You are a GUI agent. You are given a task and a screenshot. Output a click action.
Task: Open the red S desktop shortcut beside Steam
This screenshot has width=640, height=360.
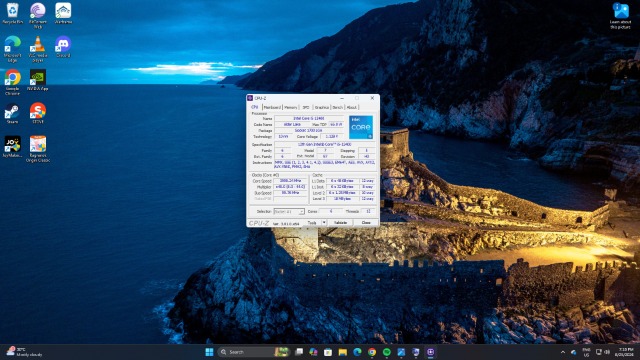[38, 113]
